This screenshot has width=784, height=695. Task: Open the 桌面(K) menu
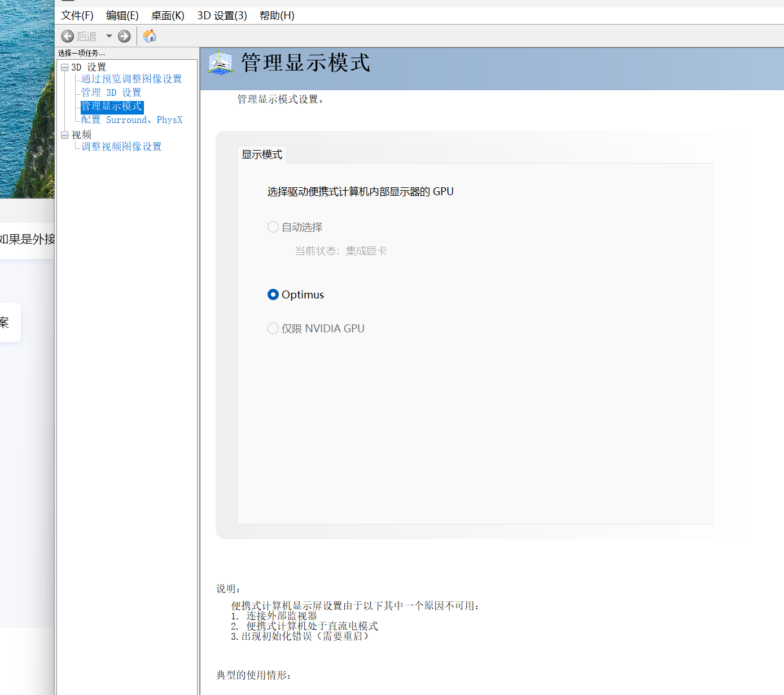[x=168, y=16]
